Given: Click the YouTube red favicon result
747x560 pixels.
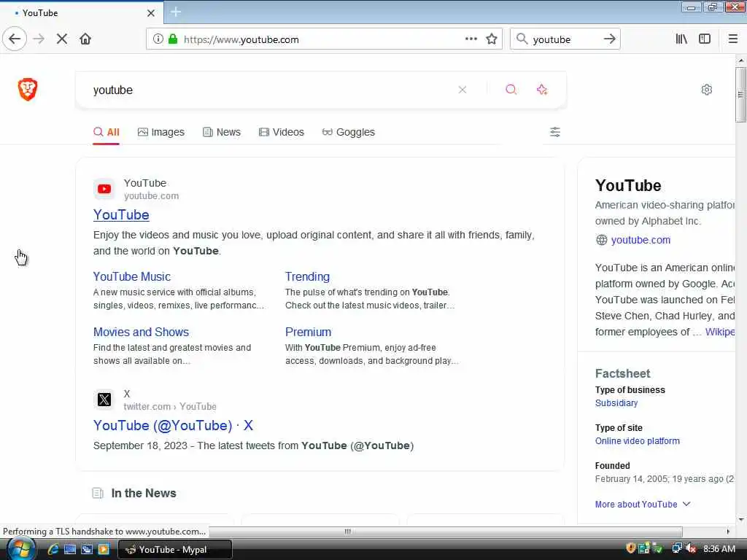Looking at the screenshot, I should coord(104,189).
